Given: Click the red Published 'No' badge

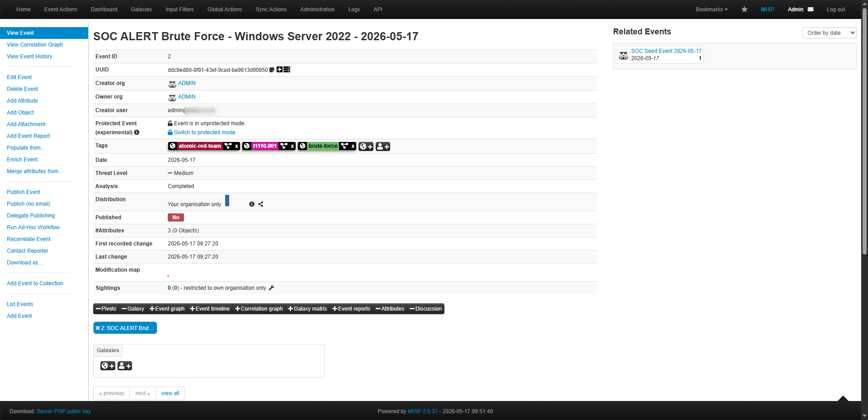Looking at the screenshot, I should pos(176,217).
